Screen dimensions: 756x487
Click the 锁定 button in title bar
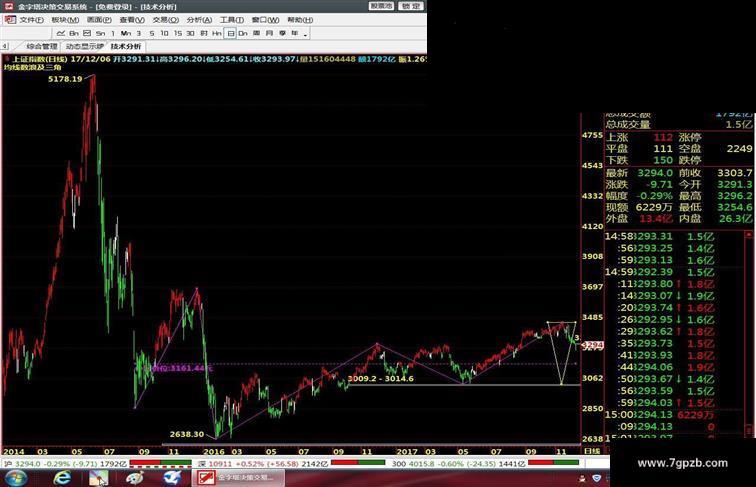411,6
